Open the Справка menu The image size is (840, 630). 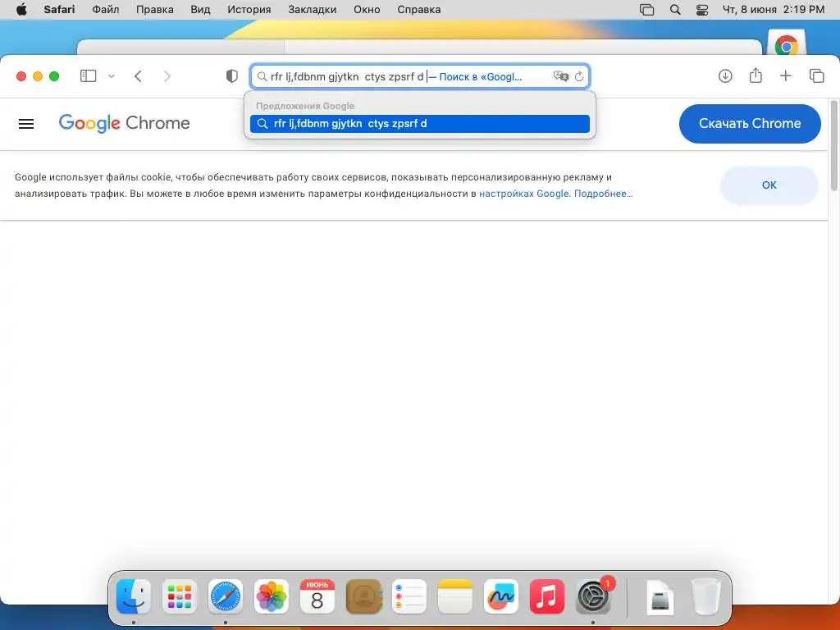tap(419, 10)
